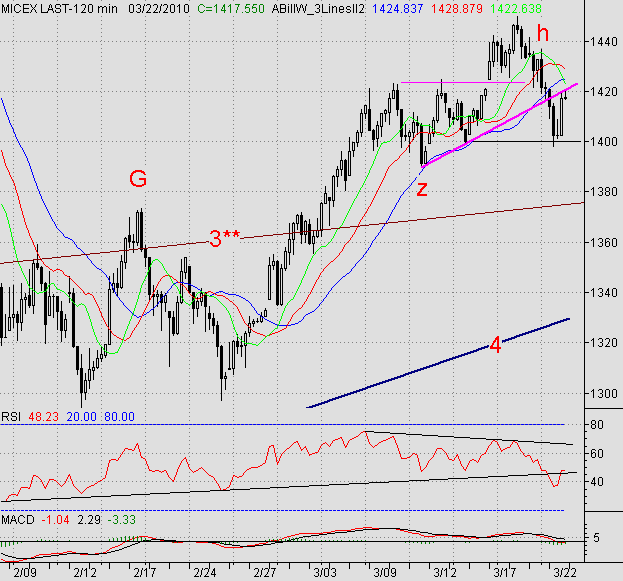The height and width of the screenshot is (581, 623).
Task: Click the 3/09 date axis label
Action: click(385, 573)
